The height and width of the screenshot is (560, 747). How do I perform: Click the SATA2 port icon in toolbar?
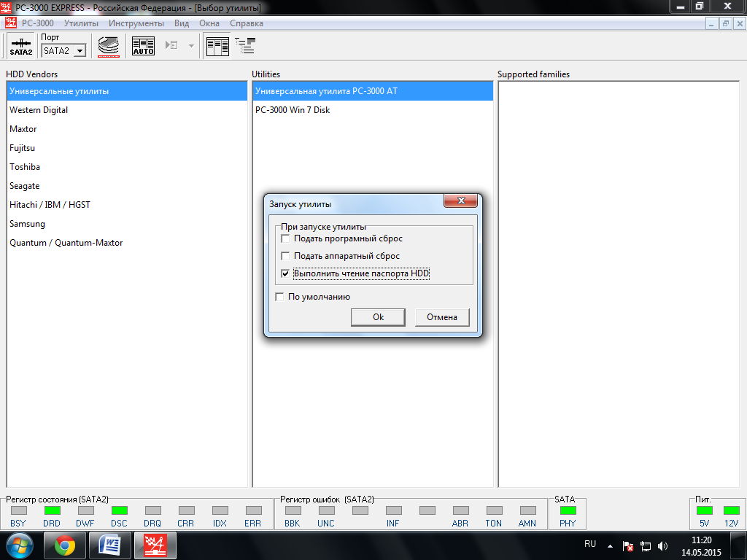(21, 46)
